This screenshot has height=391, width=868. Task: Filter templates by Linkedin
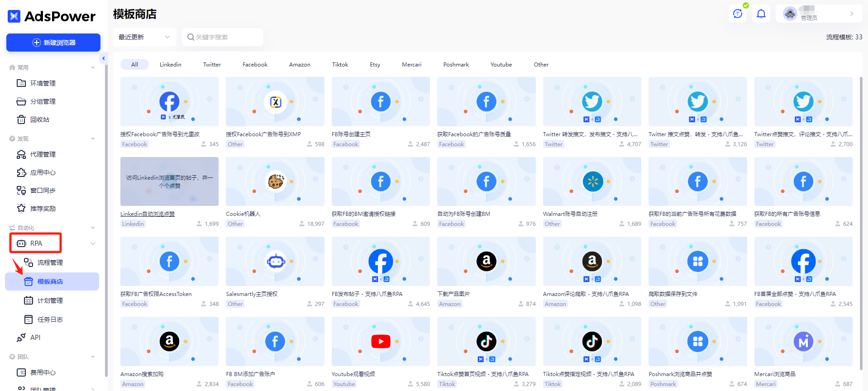pos(171,65)
